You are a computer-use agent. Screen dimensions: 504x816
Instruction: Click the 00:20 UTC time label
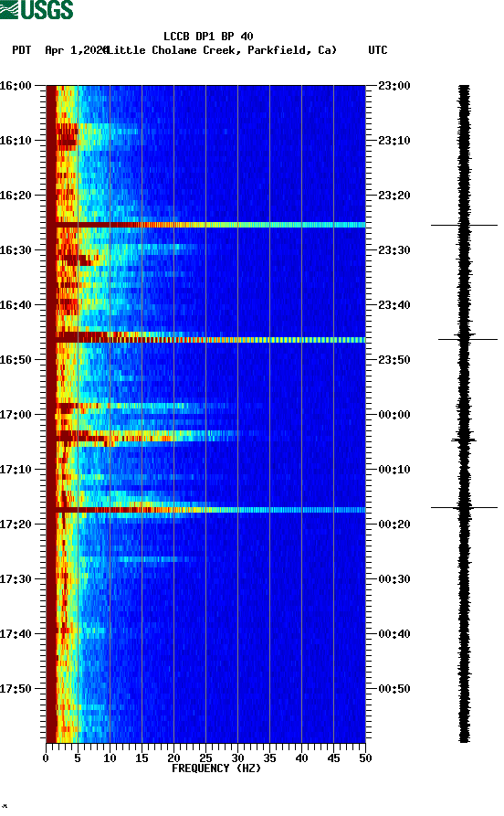point(394,525)
